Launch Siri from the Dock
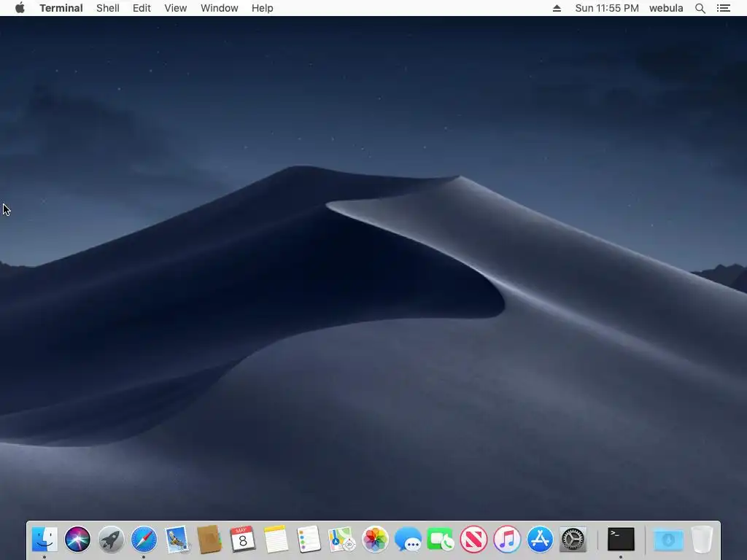Viewport: 747px width, 560px height. pyautogui.click(x=77, y=540)
